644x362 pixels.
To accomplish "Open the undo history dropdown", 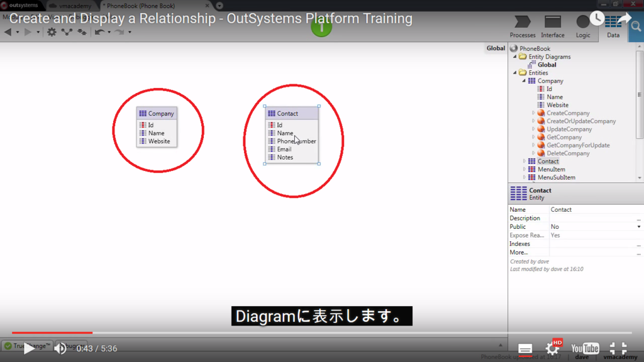I will [x=109, y=32].
